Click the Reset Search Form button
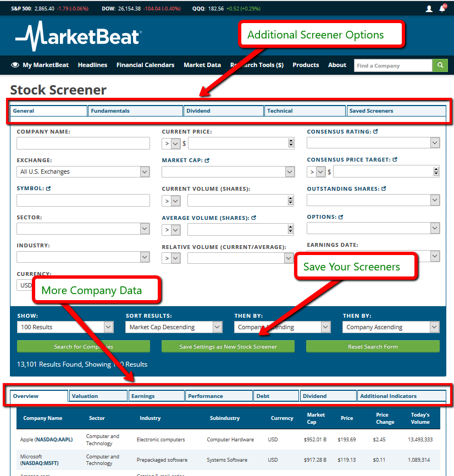The height and width of the screenshot is (476, 454). tap(373, 346)
